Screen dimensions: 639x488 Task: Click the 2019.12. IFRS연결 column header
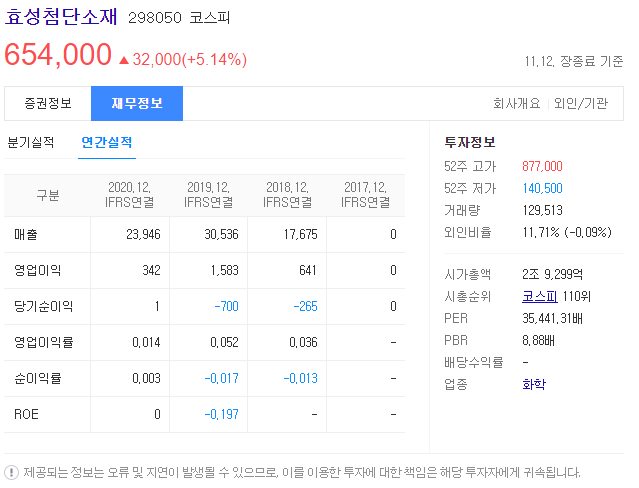[209, 195]
